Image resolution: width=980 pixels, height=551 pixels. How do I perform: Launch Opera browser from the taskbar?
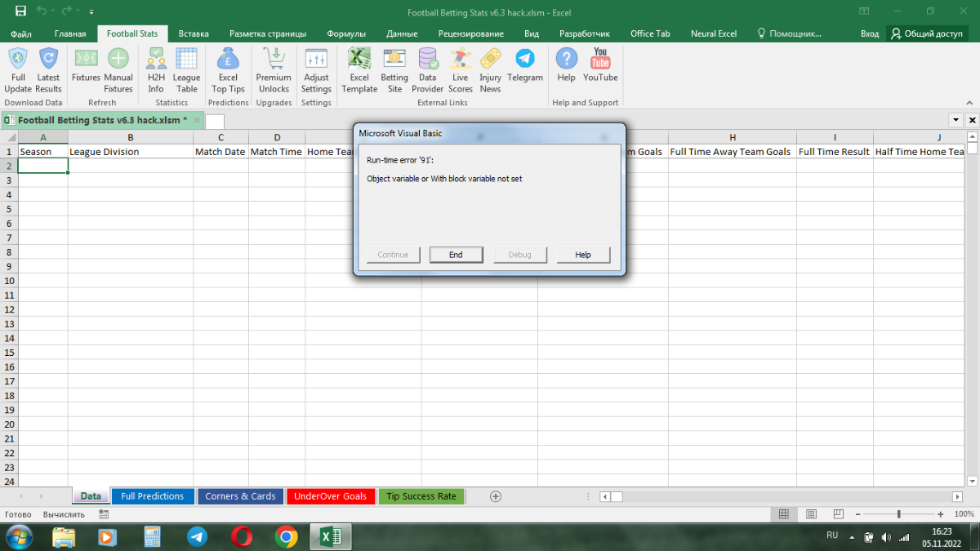241,536
